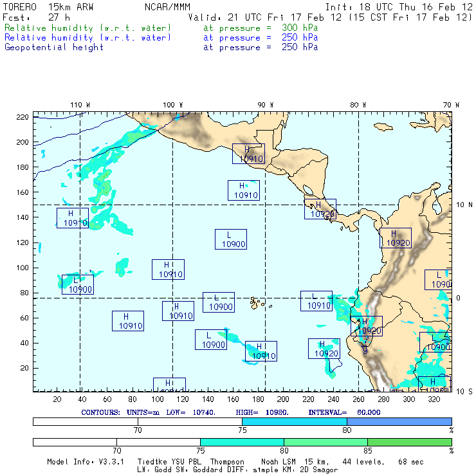
Task: Click the 'Model Info: V3.3.1' text
Action: tap(86, 462)
